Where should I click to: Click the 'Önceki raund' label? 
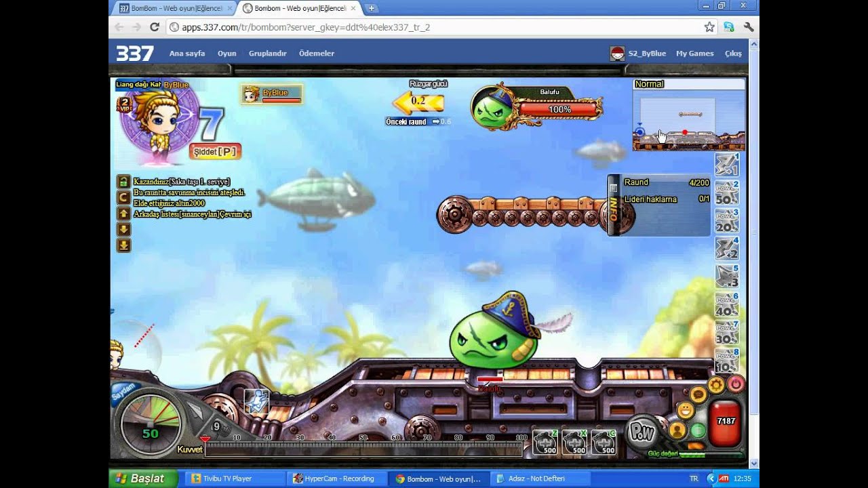406,122
